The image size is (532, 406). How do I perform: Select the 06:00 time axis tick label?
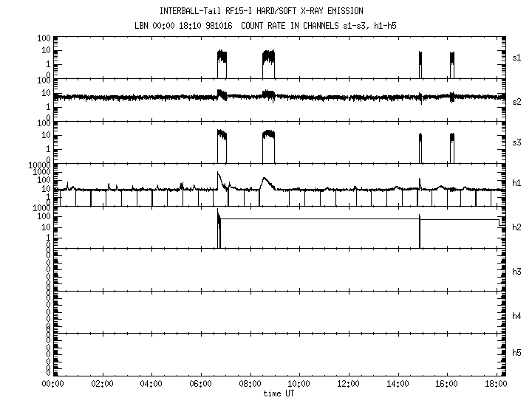(200, 384)
